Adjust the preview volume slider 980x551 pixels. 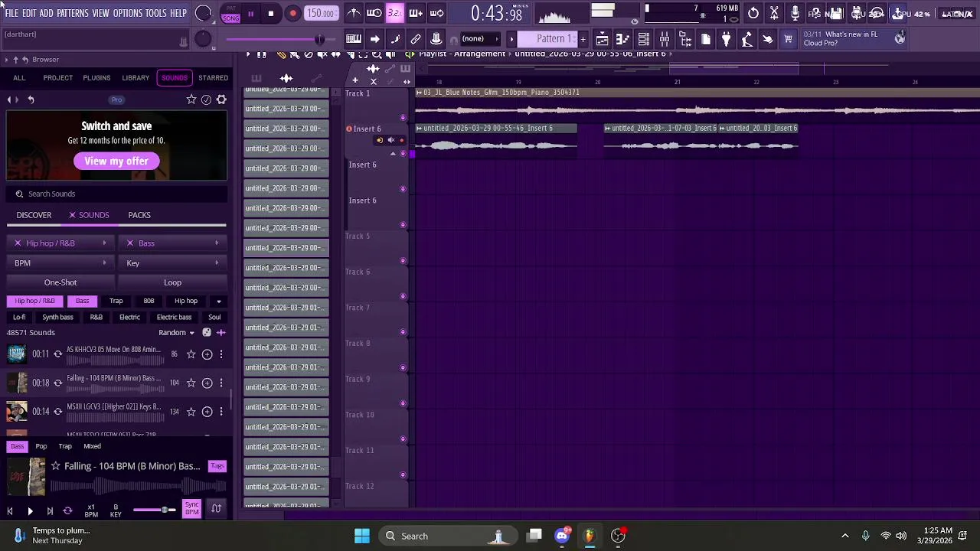[x=155, y=510]
